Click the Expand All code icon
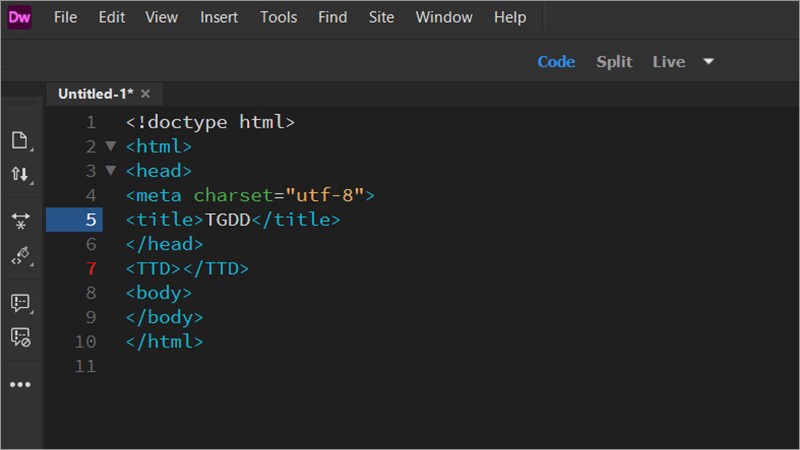Image resolution: width=800 pixels, height=450 pixels. [20, 218]
